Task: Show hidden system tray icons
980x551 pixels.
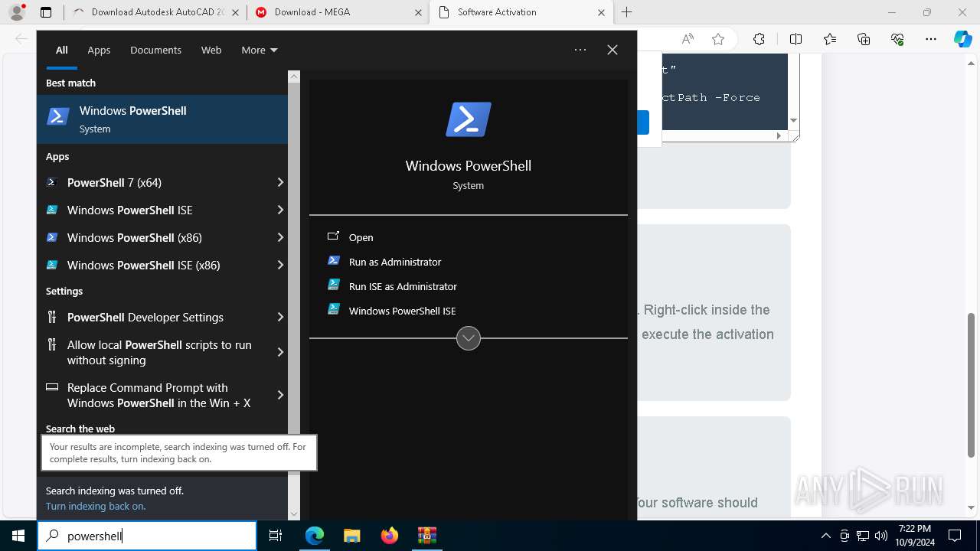Action: 826,536
